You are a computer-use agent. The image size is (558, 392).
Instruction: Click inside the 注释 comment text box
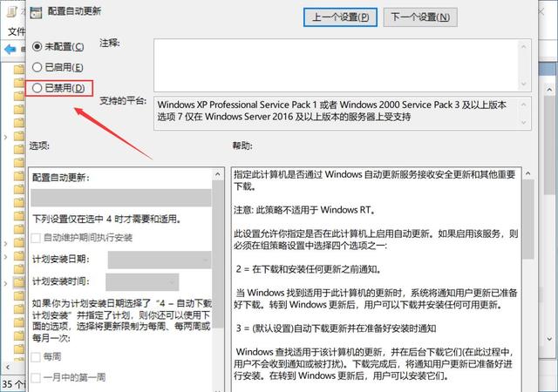336,65
